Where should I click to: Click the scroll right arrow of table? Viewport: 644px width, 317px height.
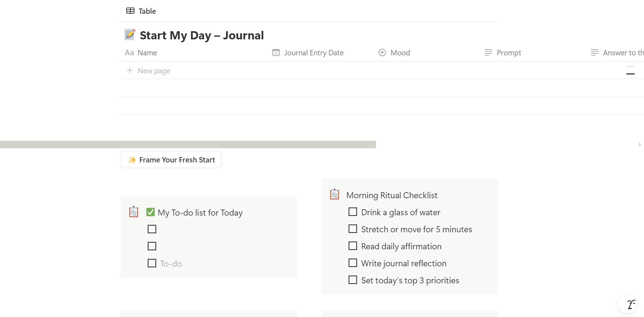(x=640, y=145)
